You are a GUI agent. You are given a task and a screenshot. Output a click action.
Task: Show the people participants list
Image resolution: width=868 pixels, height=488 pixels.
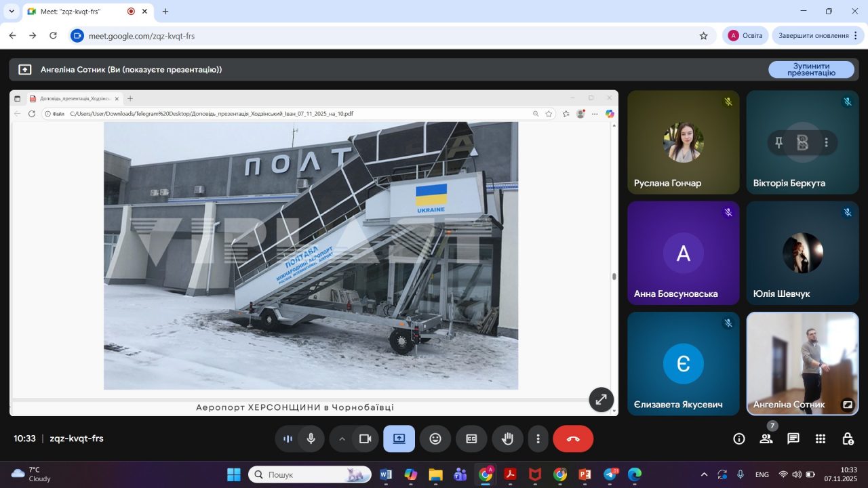766,439
